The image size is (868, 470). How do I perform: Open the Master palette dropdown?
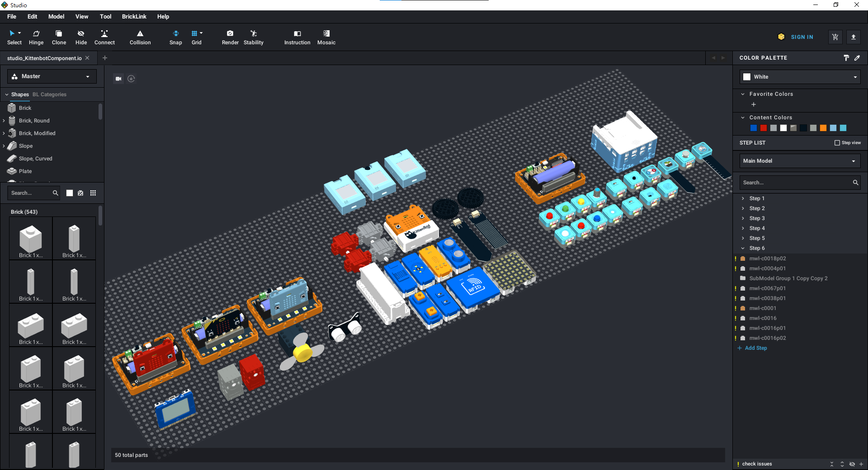(x=52, y=76)
